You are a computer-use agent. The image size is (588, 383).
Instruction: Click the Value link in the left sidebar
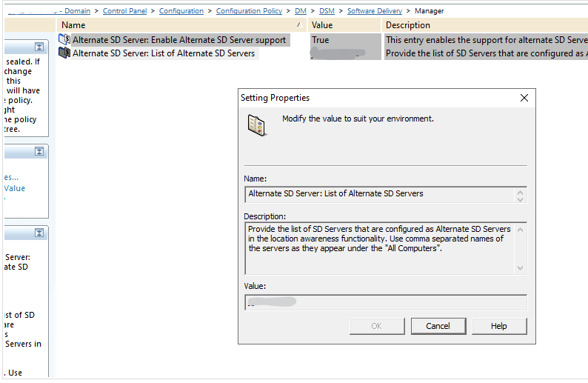15,188
